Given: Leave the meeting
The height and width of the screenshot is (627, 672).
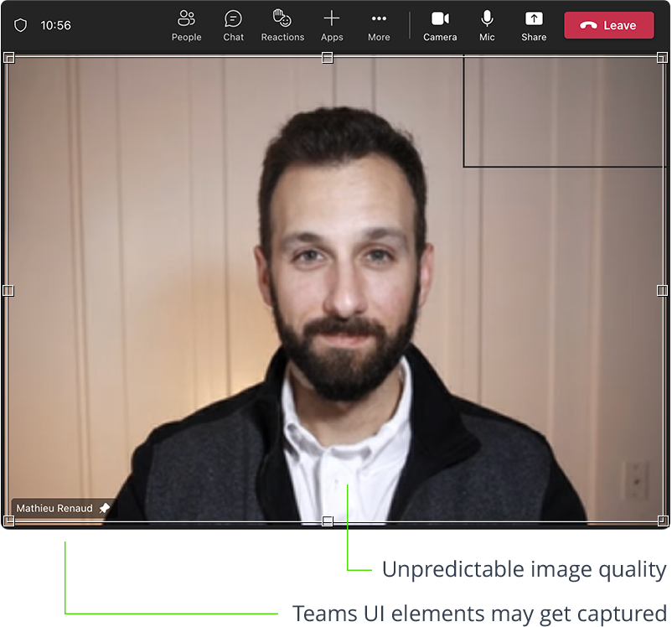Looking at the screenshot, I should click(608, 25).
